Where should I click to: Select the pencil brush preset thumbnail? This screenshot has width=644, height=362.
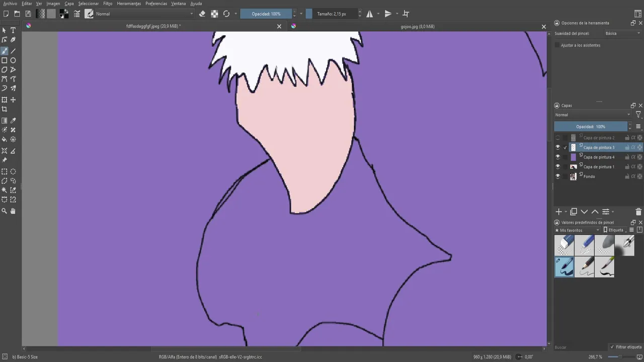[x=584, y=267]
